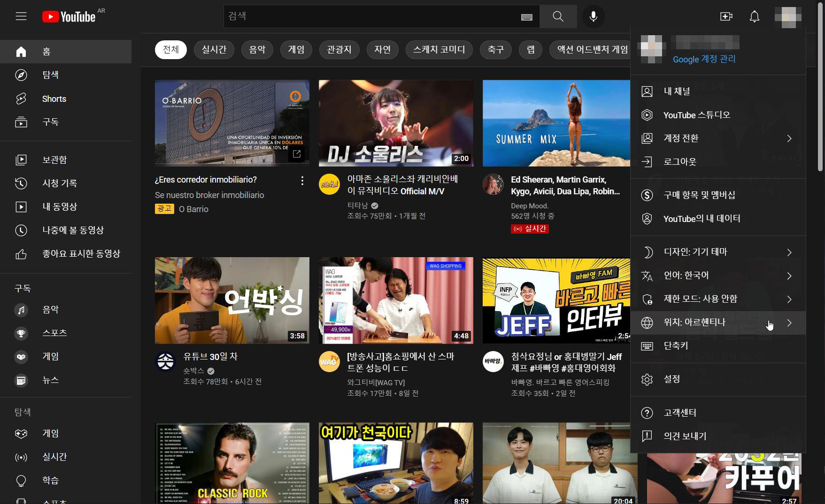Select the 자연 filter chip
The image size is (825, 504).
coord(383,49)
